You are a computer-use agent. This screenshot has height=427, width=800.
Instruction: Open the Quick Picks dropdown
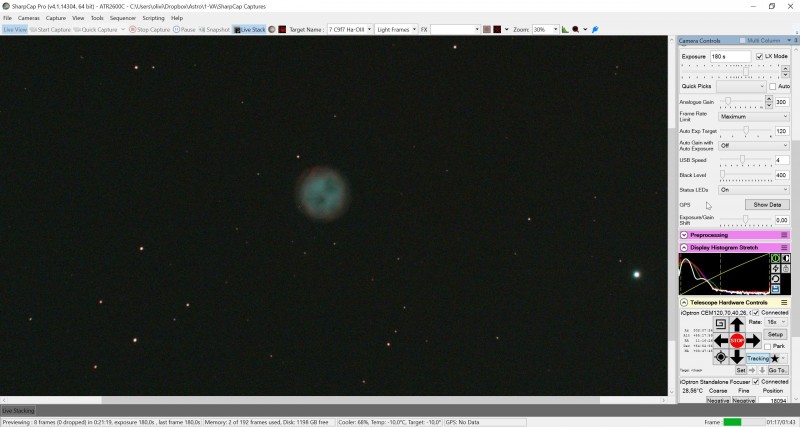click(741, 86)
